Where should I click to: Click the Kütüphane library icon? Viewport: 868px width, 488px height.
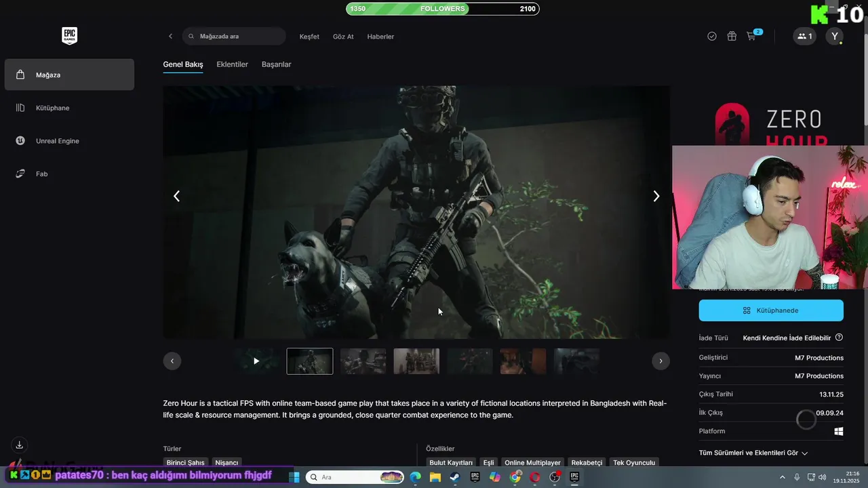click(20, 108)
